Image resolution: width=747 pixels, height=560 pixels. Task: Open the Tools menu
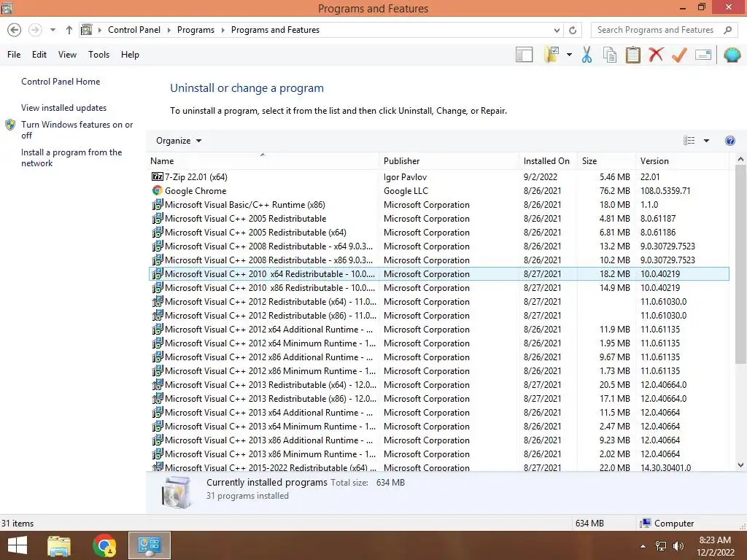pos(98,55)
